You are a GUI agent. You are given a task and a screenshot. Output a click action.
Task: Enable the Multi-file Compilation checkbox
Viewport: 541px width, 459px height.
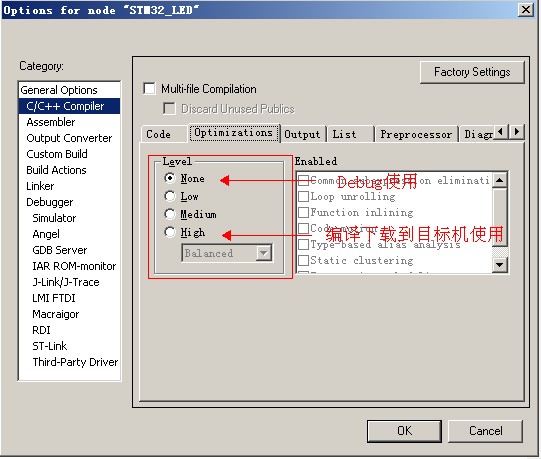point(149,89)
